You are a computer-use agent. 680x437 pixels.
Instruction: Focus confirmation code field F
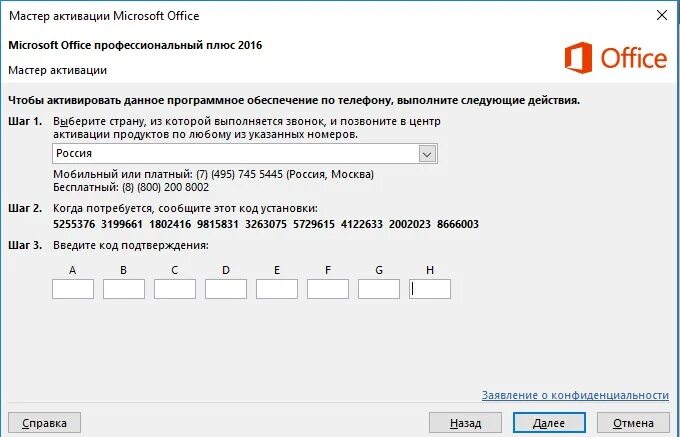[x=328, y=289]
